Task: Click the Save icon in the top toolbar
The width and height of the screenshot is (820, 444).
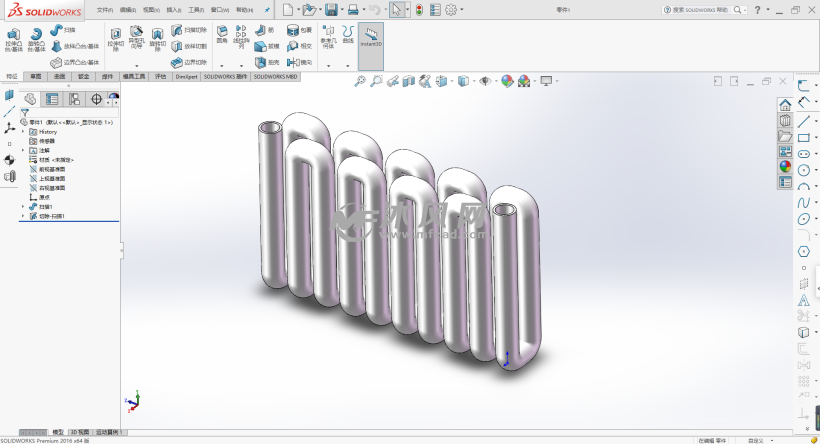Action: [x=331, y=9]
